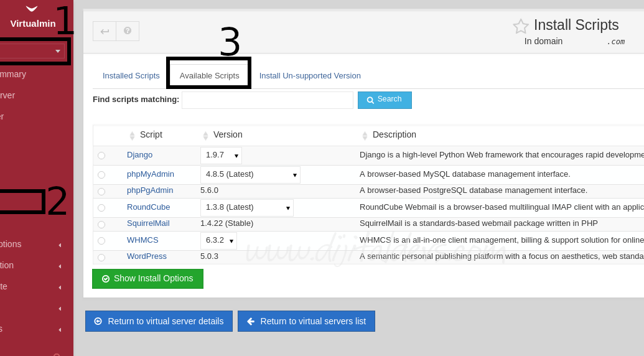
Task: Click phpPgAdmin version text 5.6.0
Action: coord(210,190)
